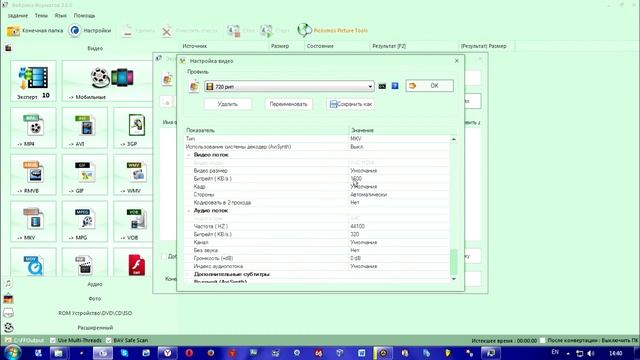Click the settings list scrollbar thumb
This screenshot has width=640, height=360.
453,262
